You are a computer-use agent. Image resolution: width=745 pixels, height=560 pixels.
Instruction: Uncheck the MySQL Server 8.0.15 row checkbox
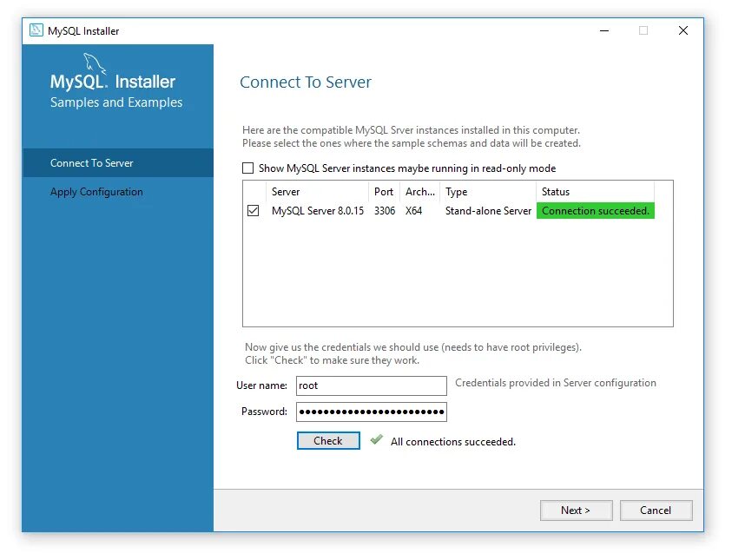tap(254, 210)
